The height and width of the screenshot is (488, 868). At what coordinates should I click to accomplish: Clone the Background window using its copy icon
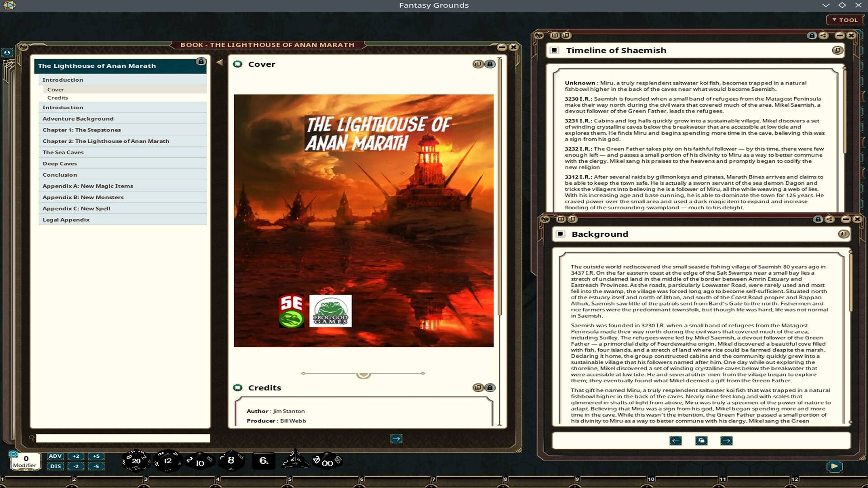tap(844, 234)
